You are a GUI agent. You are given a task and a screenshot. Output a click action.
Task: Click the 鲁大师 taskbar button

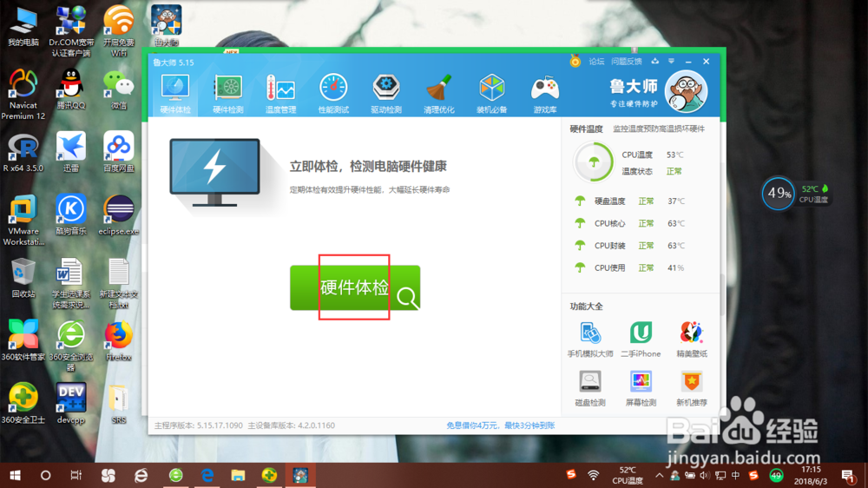tap(300, 475)
